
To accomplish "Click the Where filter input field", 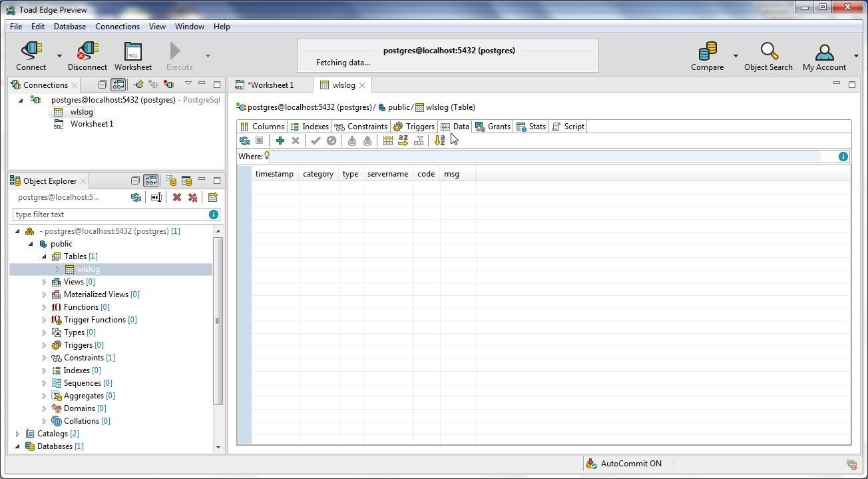I will point(554,157).
